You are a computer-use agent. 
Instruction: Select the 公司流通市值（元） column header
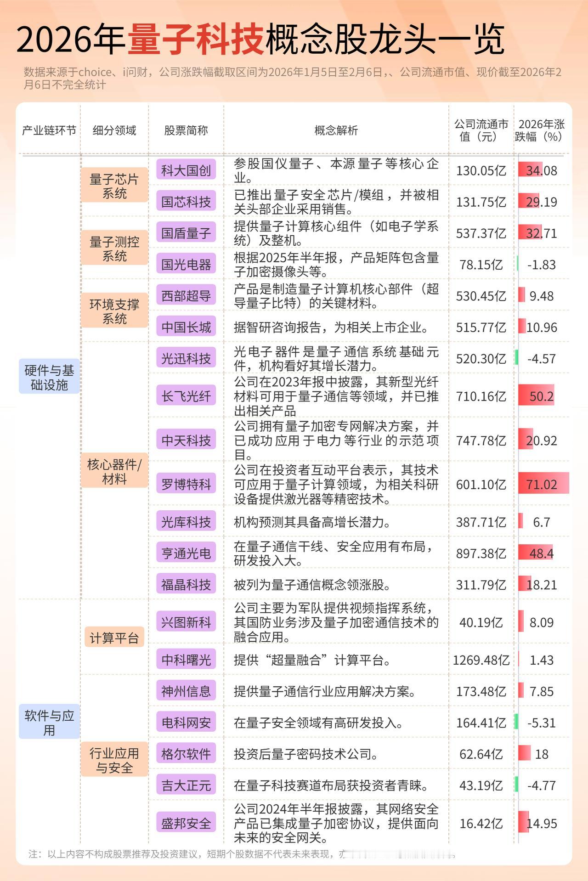pos(481,130)
